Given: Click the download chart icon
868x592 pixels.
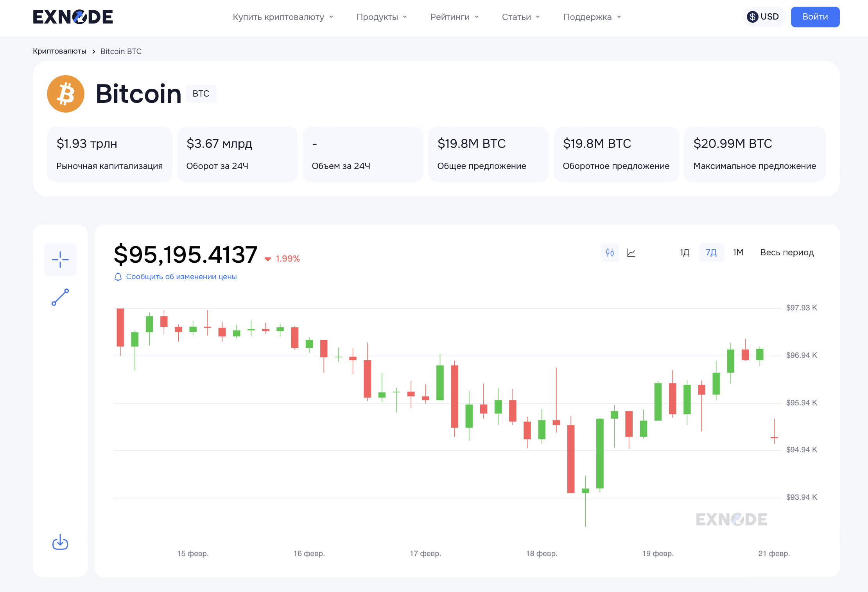Looking at the screenshot, I should 60,542.
